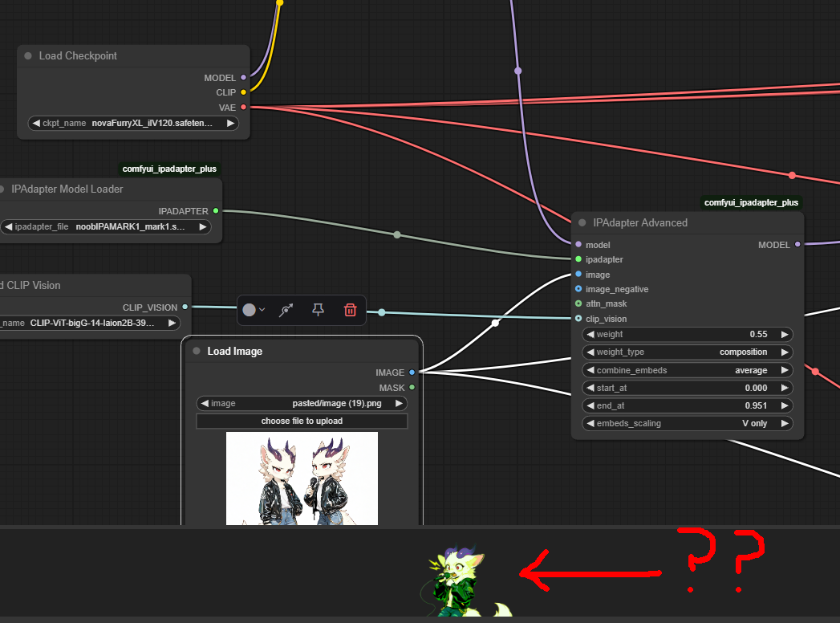Image resolution: width=840 pixels, height=623 pixels.
Task: Click next arrow on CLIP-ViT-bigG selector
Action: [172, 323]
